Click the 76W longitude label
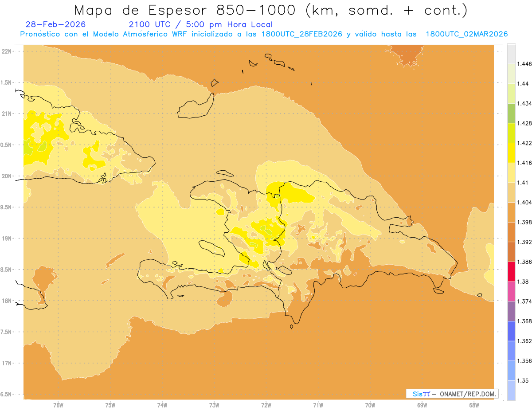 click(x=58, y=406)
